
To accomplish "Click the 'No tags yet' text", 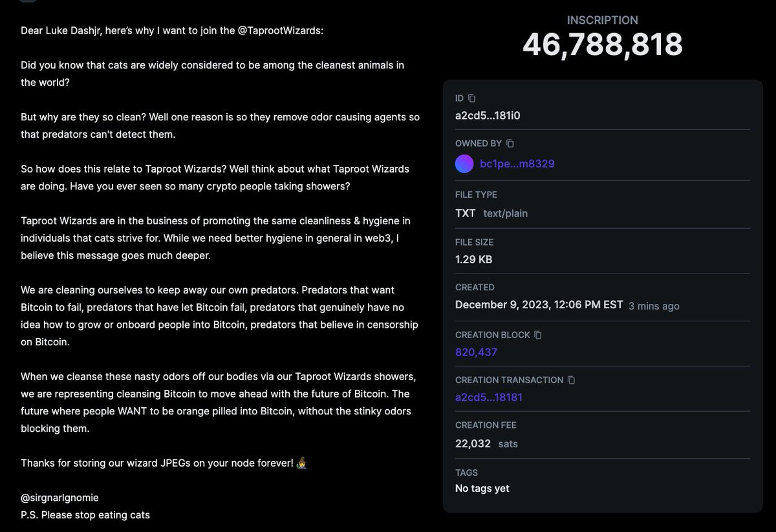I will (482, 489).
